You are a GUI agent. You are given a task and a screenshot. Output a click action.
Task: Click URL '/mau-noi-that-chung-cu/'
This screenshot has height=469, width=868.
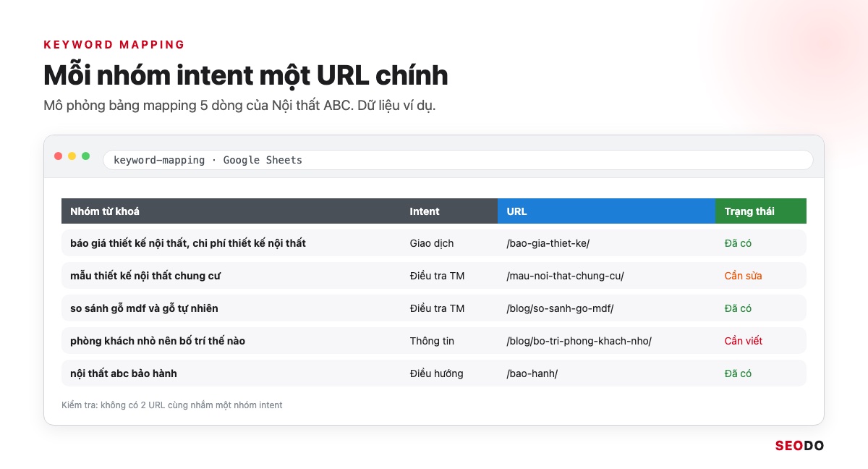pyautogui.click(x=565, y=276)
